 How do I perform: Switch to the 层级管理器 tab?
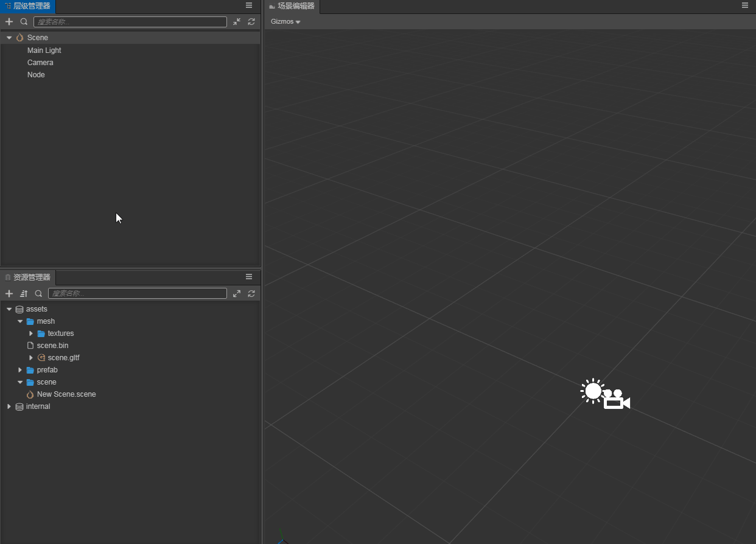click(28, 6)
